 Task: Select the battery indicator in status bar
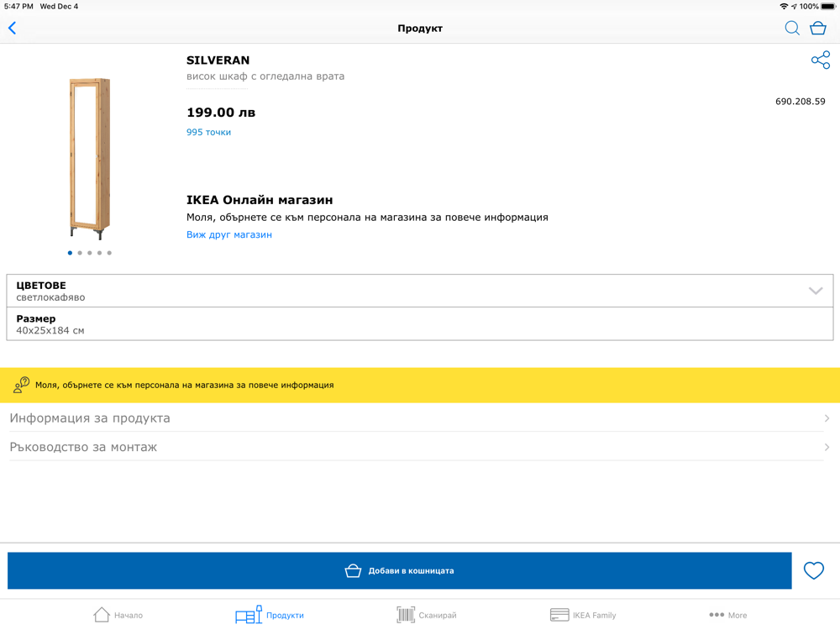(827, 7)
